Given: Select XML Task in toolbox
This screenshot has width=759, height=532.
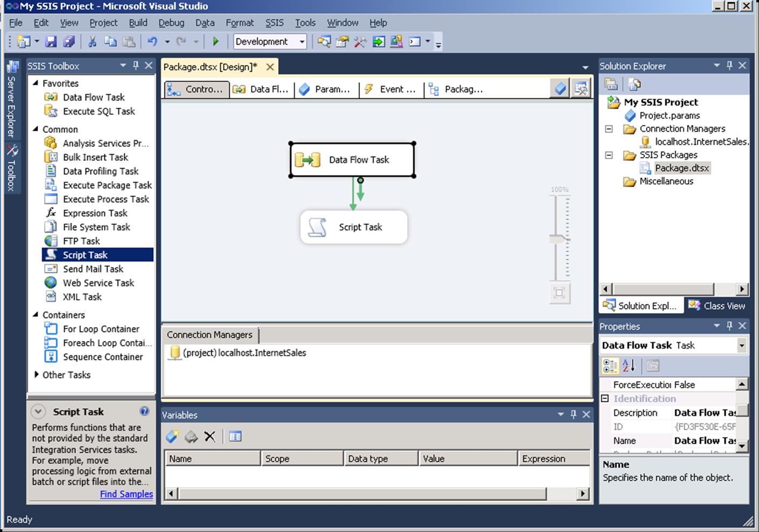Looking at the screenshot, I should pyautogui.click(x=82, y=297).
